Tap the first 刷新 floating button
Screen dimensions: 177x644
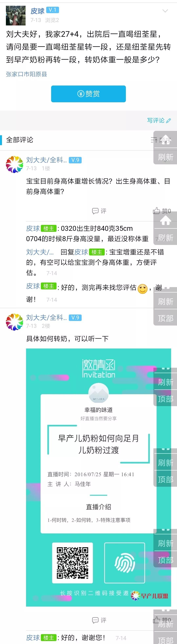click(x=166, y=157)
